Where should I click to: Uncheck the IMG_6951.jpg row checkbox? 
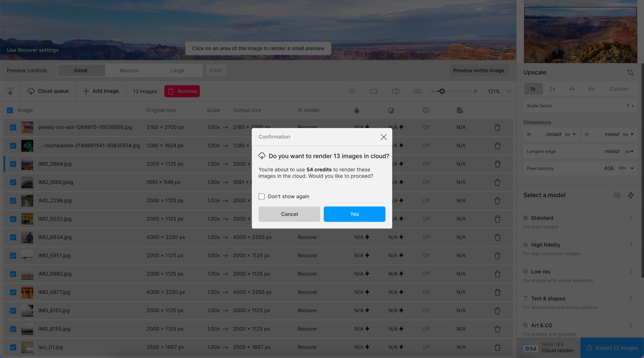click(13, 256)
